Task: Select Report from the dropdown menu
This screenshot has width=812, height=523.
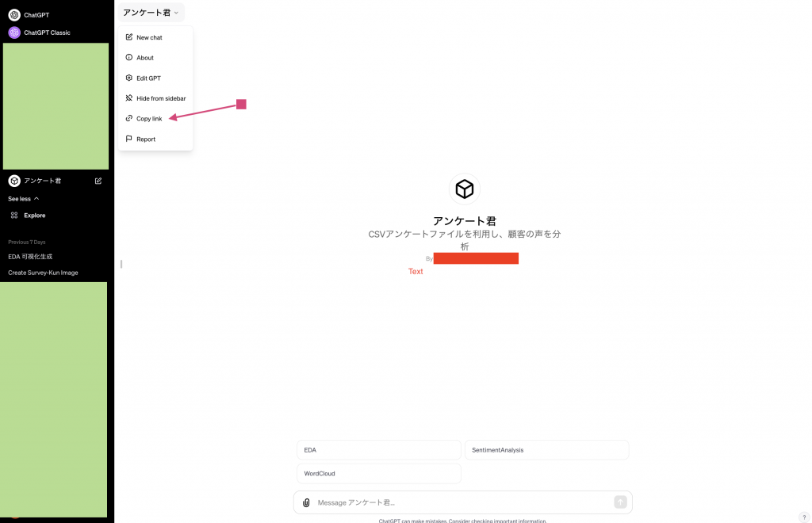Action: (146, 139)
